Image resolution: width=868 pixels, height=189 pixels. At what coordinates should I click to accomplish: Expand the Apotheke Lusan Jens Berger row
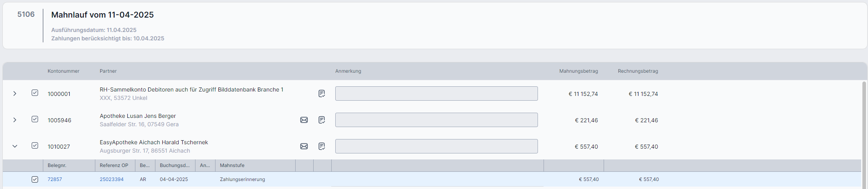15,120
